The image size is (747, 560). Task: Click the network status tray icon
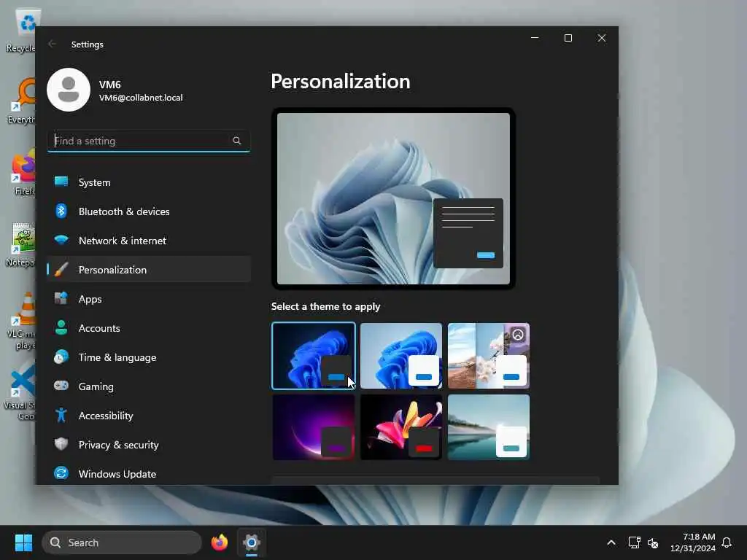(x=634, y=542)
